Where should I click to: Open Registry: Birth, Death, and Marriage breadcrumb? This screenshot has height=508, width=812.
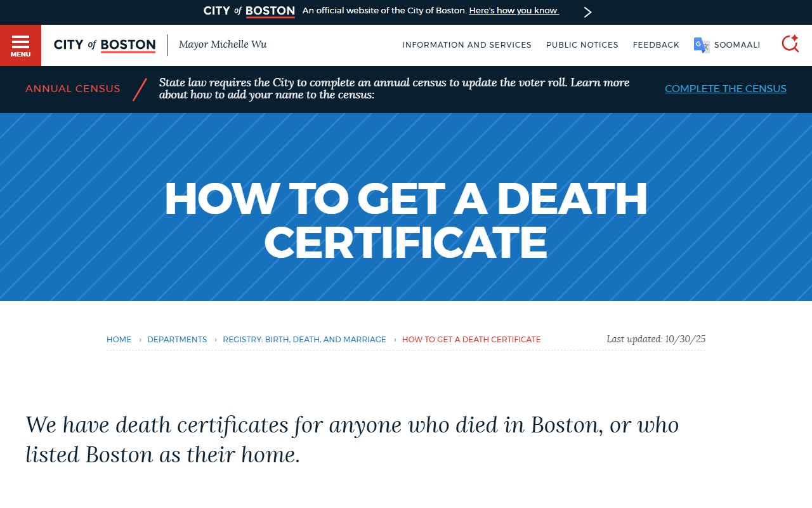coord(304,340)
